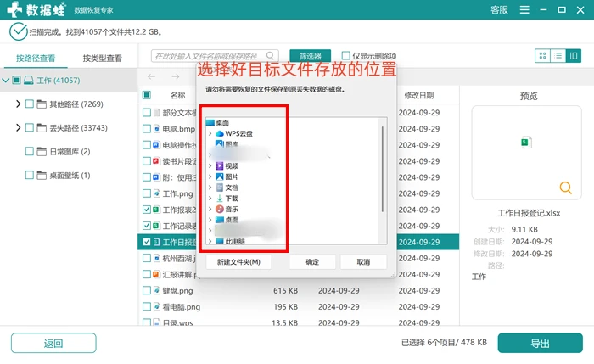Select the 桌面壁纸 (1) folder icon

click(x=42, y=175)
